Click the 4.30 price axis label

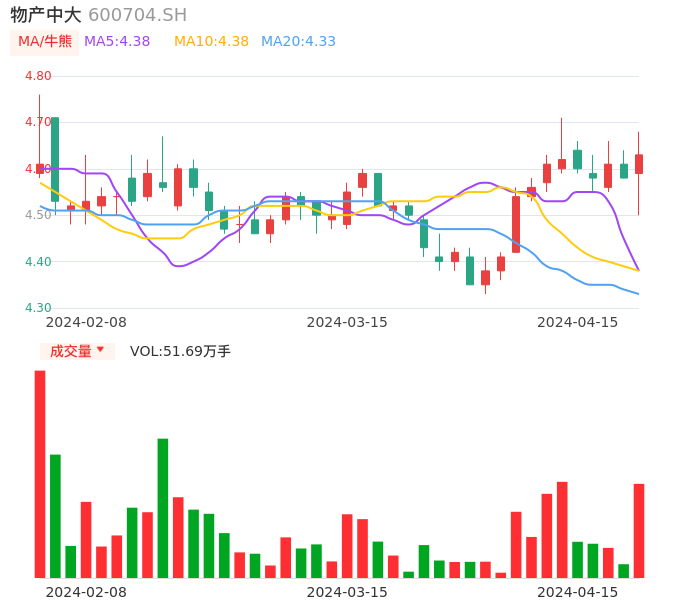click(38, 308)
